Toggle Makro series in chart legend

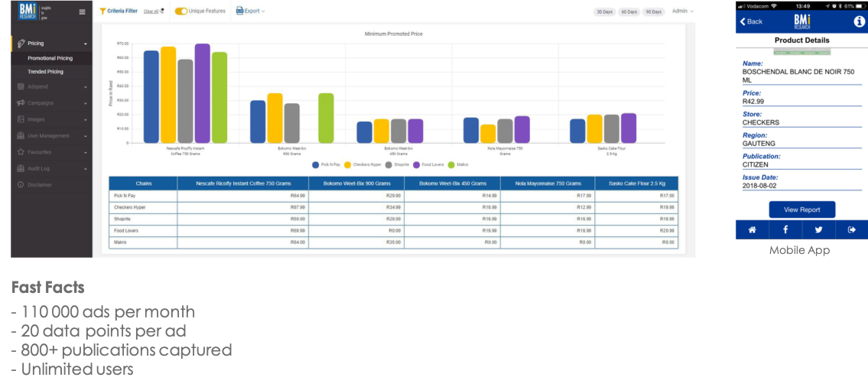pos(458,164)
